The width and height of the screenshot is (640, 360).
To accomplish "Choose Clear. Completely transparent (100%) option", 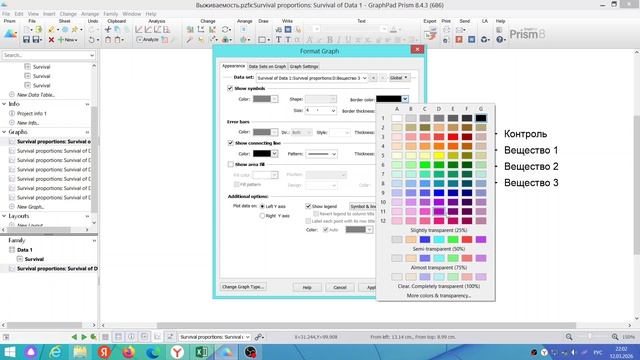I will [438, 286].
